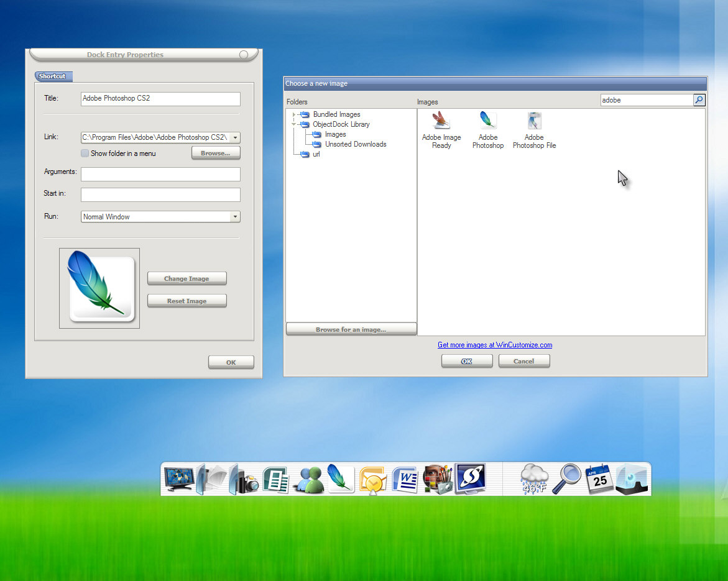The width and height of the screenshot is (728, 581).
Task: Click the Browse... button
Action: tap(216, 153)
